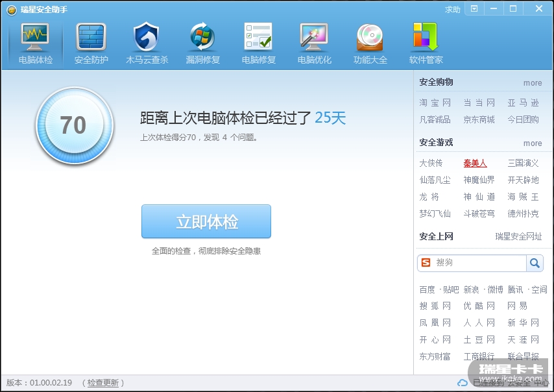Open the 功能大全 disc icon
The width and height of the screenshot is (554, 392).
[370, 37]
